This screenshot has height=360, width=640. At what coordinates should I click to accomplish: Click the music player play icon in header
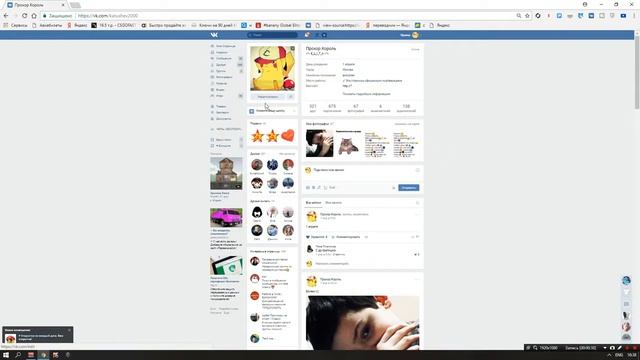(324, 35)
